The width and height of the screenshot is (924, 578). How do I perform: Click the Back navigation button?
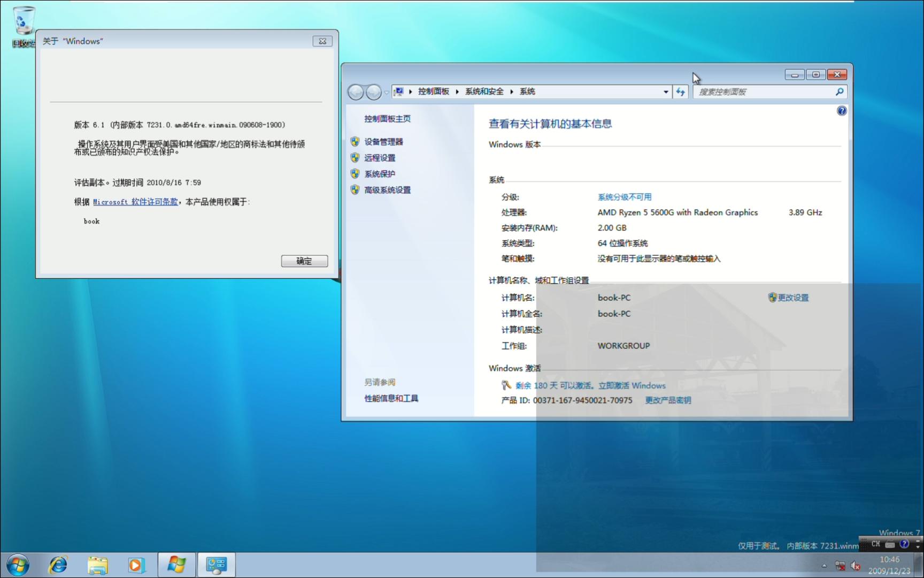(356, 92)
